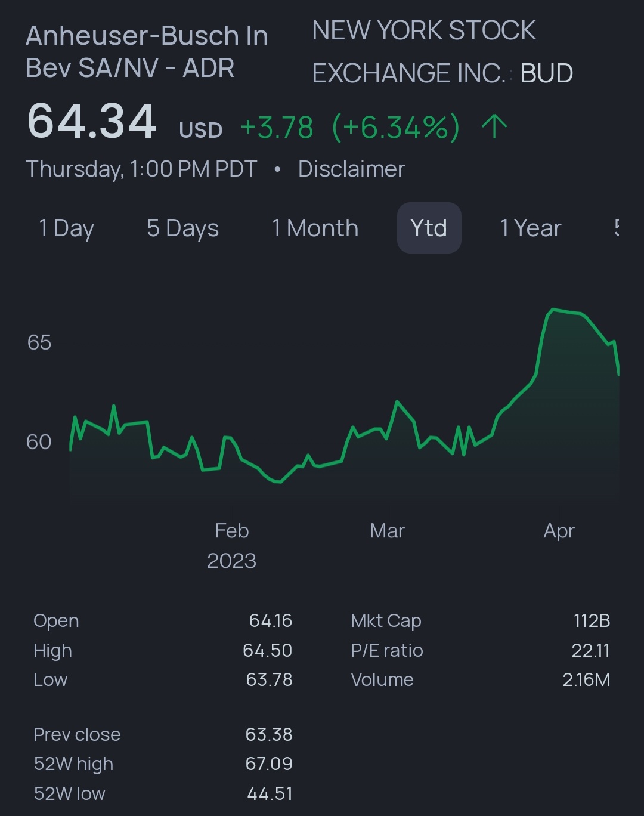The image size is (644, 816).
Task: Click the Feb 2023 axis label
Action: (x=232, y=545)
